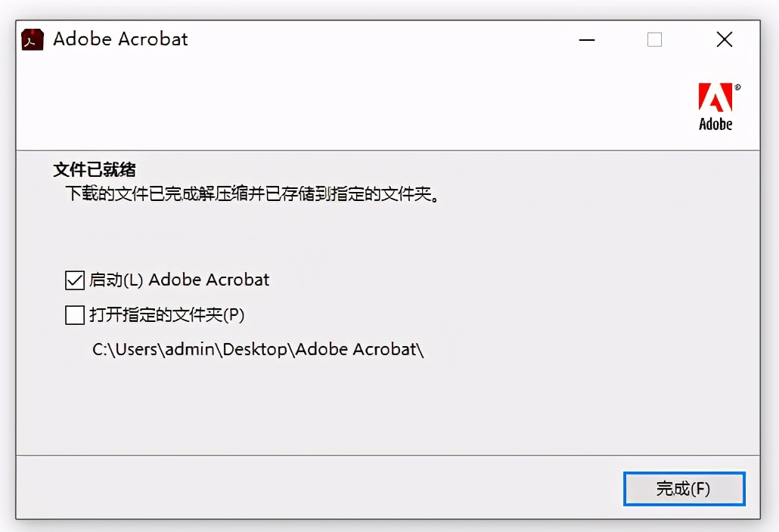Minimize the Adobe Acrobat installer window
The height and width of the screenshot is (532, 779).
click(x=587, y=39)
